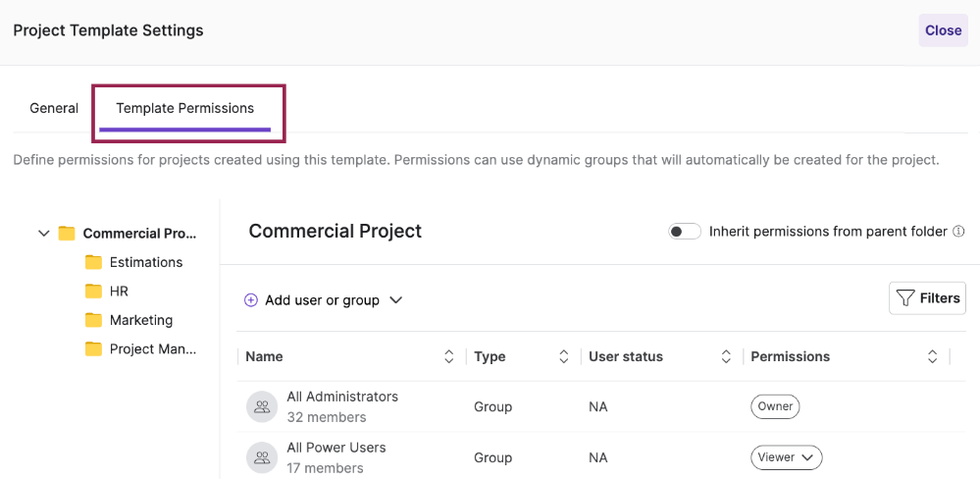
Task: Click the Estimations folder icon
Action: (93, 262)
